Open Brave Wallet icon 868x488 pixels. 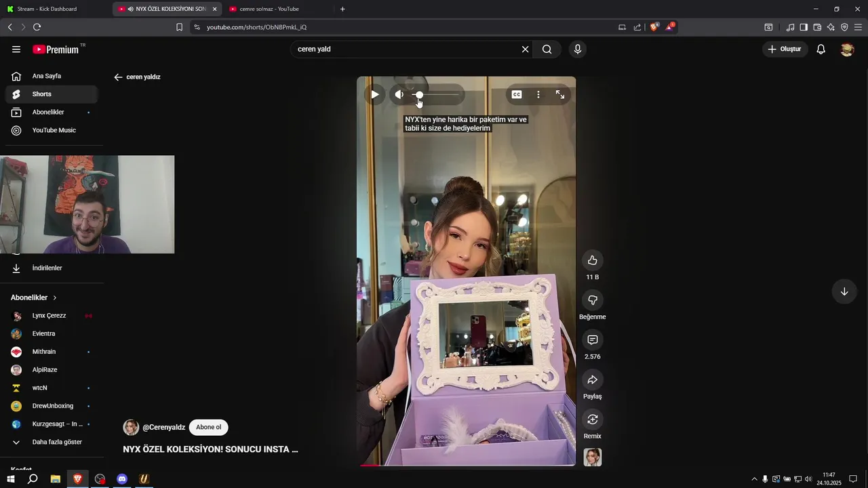[x=817, y=27]
